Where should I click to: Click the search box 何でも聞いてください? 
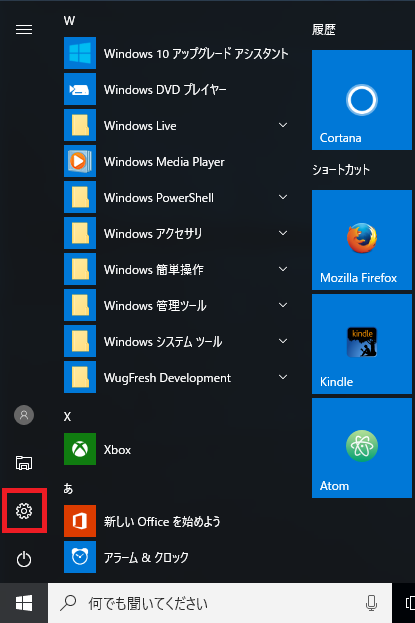coord(220,603)
